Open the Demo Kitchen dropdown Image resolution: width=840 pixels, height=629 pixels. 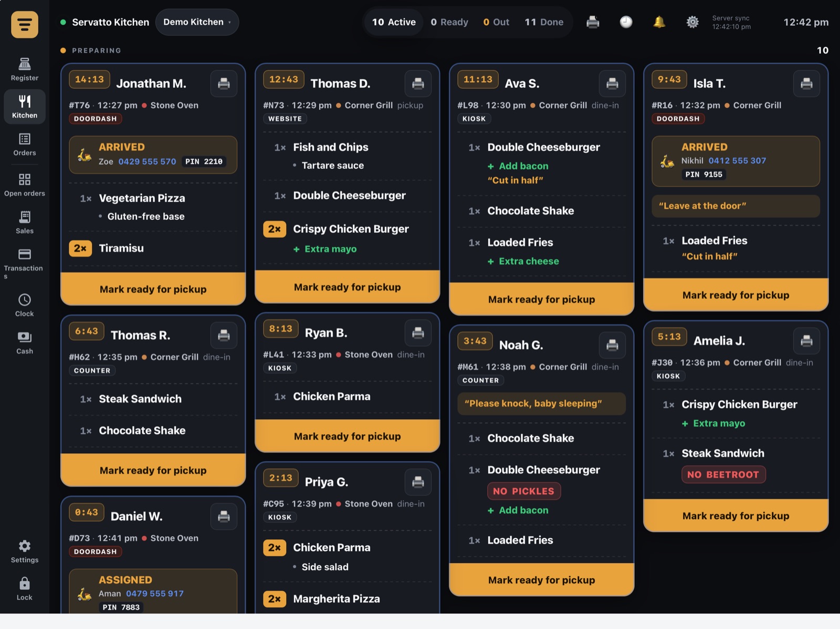[x=197, y=22]
